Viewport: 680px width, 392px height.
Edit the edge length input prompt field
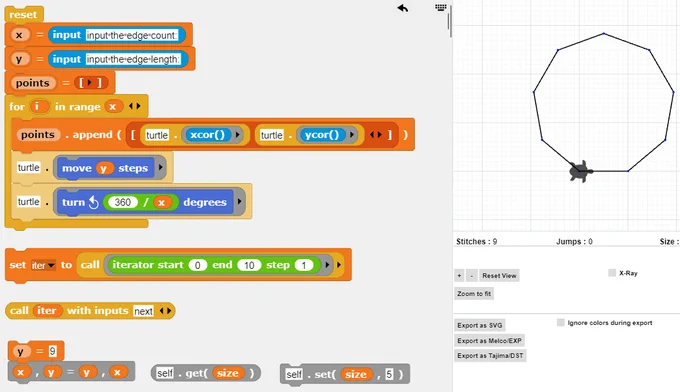[133, 59]
